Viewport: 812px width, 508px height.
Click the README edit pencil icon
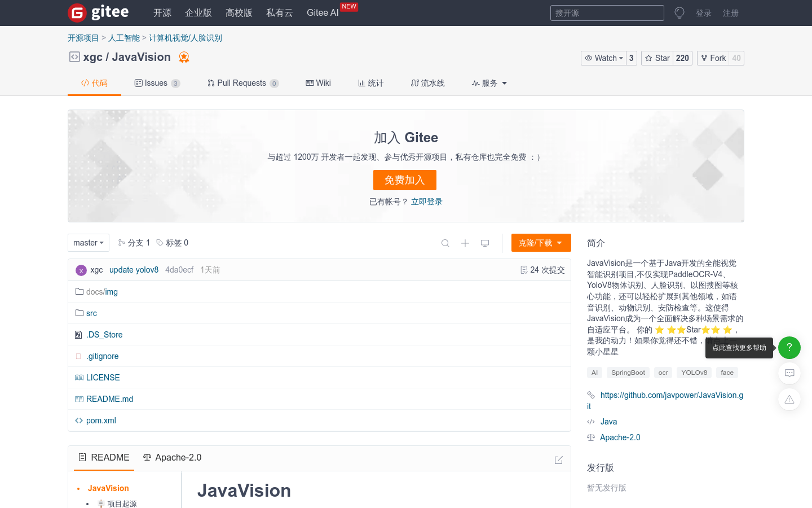click(559, 460)
